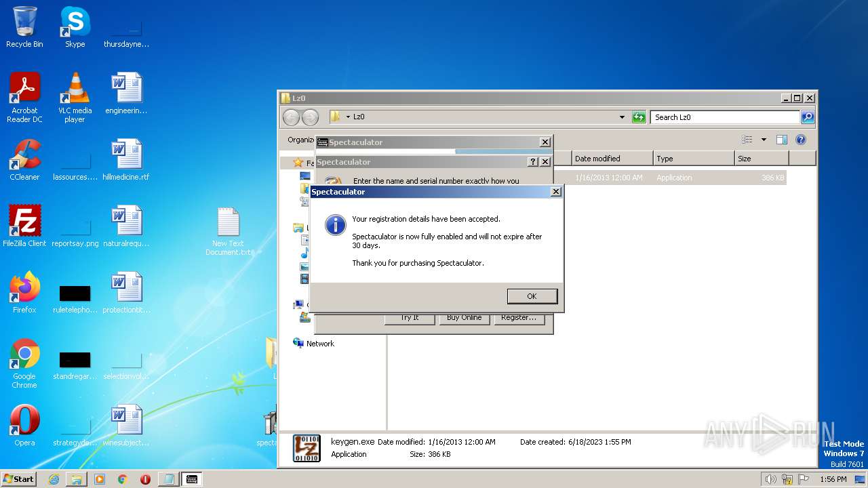Image resolution: width=868 pixels, height=488 pixels.
Task: Click the Buy Online button
Action: click(465, 318)
